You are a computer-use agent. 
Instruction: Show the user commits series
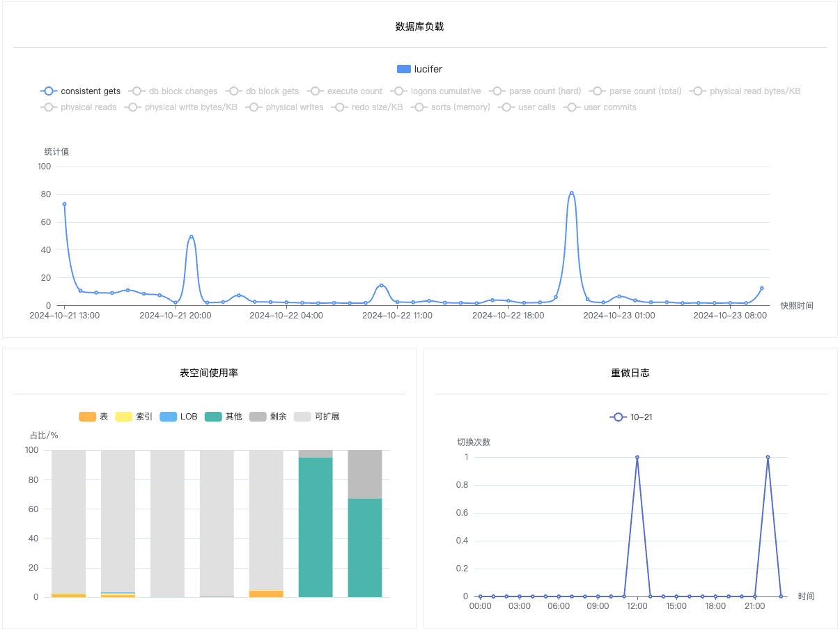pyautogui.click(x=600, y=107)
